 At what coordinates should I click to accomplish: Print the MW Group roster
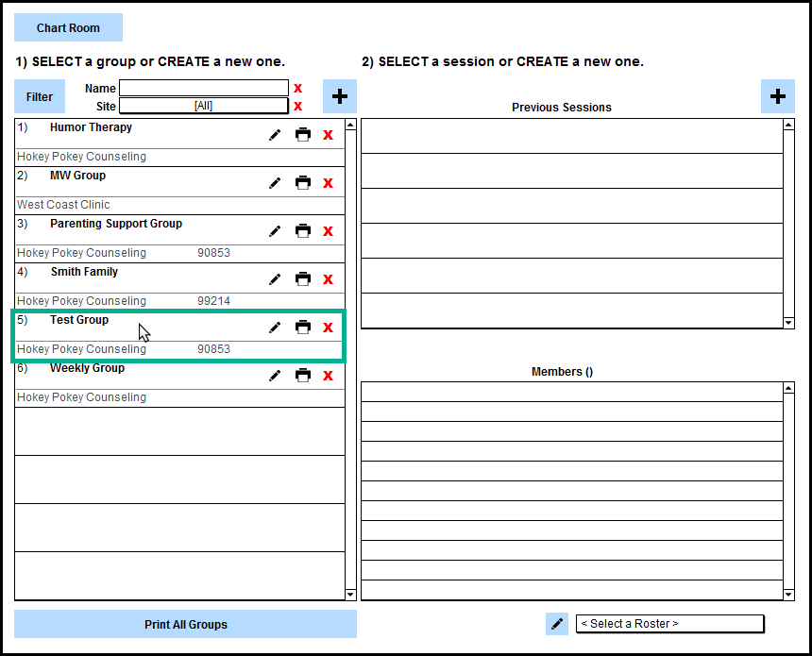coord(303,183)
